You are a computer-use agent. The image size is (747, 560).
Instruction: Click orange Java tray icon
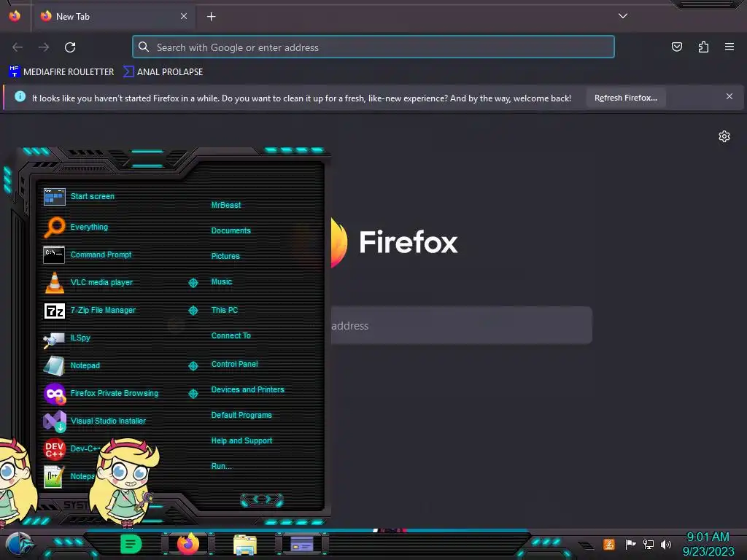609,544
